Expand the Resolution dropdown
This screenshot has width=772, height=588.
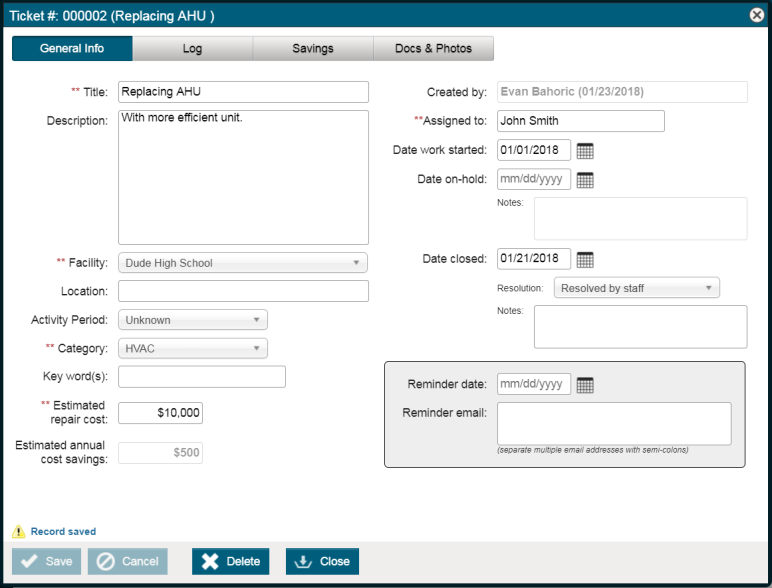637,288
